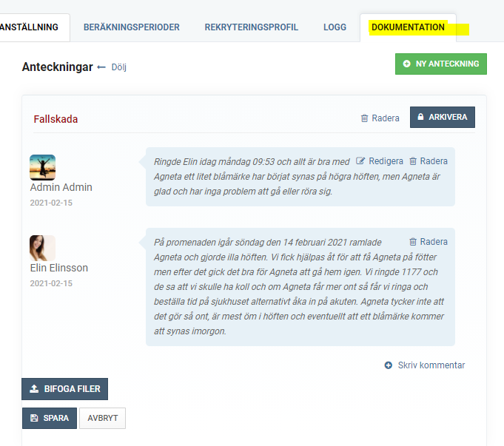The height and width of the screenshot is (446, 504).
Task: Open the Logg tab
Action: 335,27
